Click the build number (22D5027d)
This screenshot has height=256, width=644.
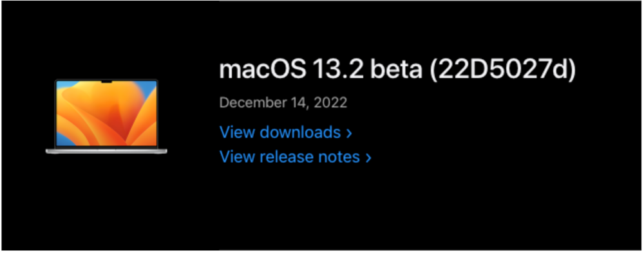pos(502,70)
